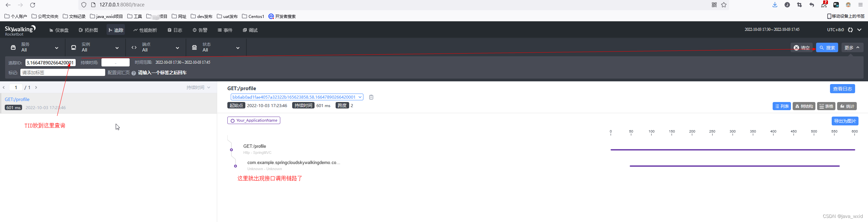The image size is (868, 222).
Task: Click the com.example span duration bar
Action: (735, 166)
